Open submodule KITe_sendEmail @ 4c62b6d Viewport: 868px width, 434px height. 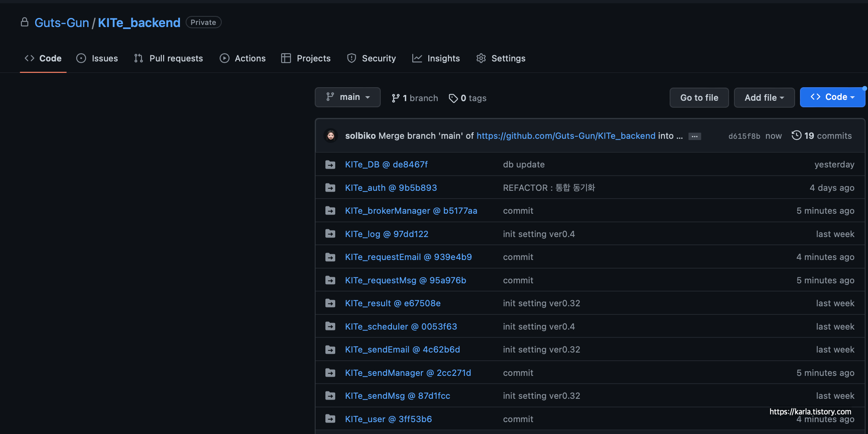(402, 350)
